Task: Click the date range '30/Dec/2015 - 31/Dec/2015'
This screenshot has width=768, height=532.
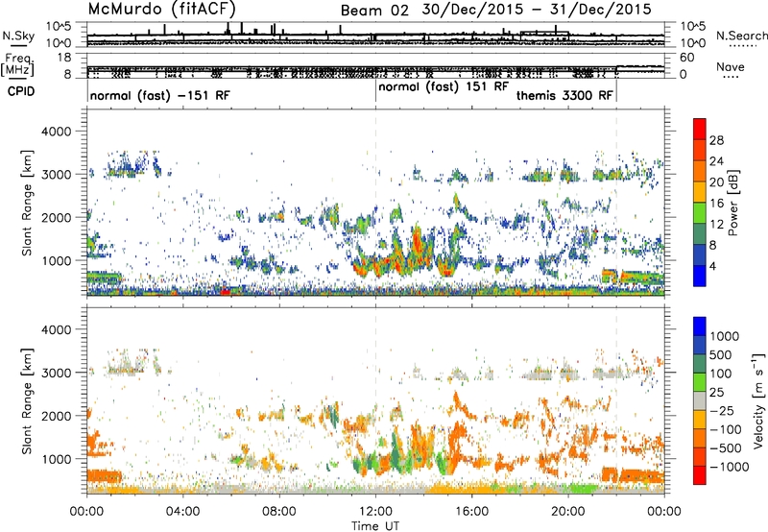Action: [537, 10]
